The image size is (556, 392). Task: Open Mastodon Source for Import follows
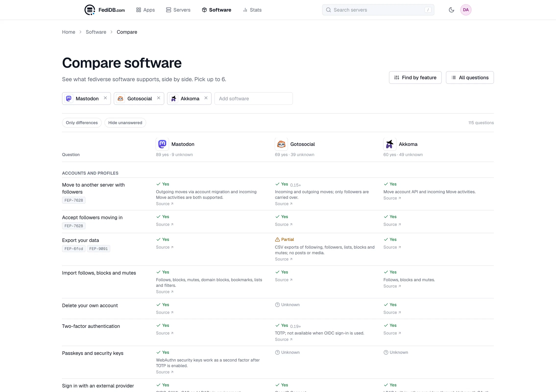tap(165, 292)
